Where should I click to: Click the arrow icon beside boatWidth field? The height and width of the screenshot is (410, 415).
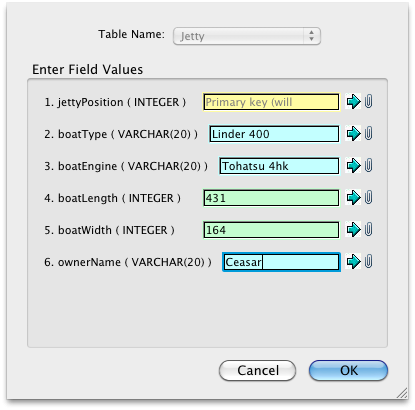pyautogui.click(x=353, y=229)
